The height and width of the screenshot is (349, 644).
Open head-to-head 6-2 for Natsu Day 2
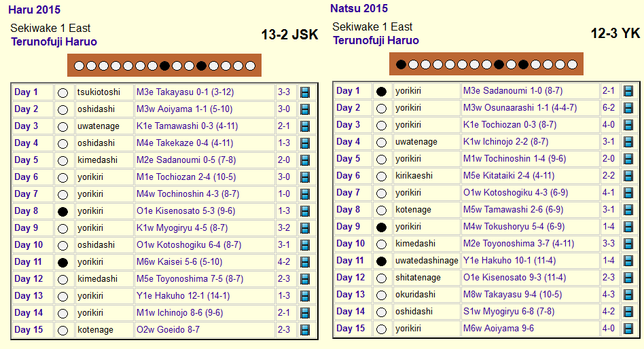pyautogui.click(x=608, y=108)
